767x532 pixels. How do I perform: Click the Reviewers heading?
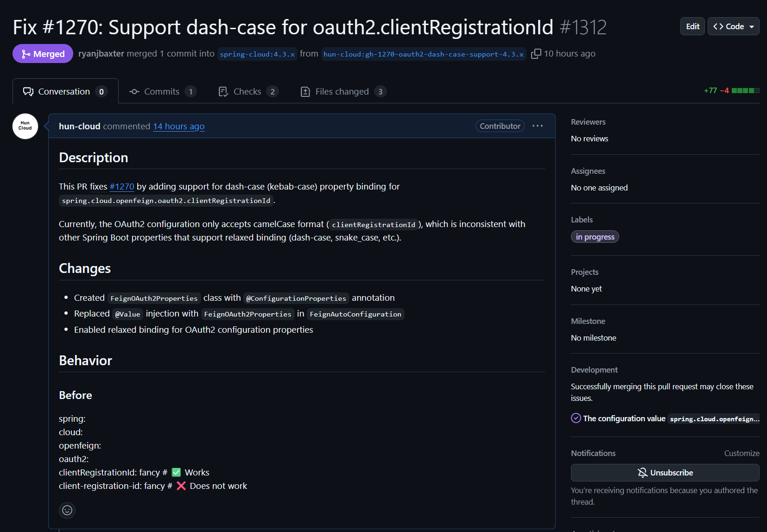click(588, 122)
